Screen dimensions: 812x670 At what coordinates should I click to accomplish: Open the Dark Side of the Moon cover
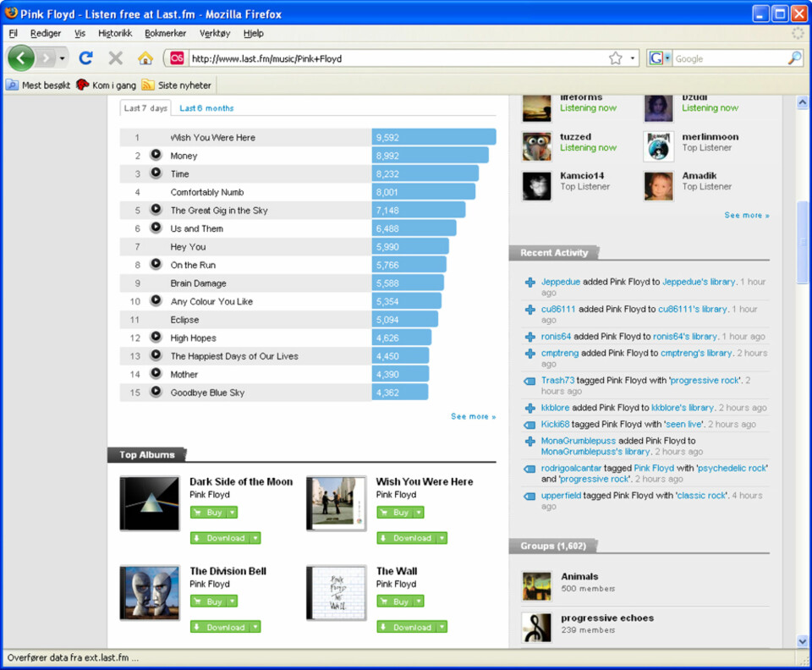coord(150,504)
